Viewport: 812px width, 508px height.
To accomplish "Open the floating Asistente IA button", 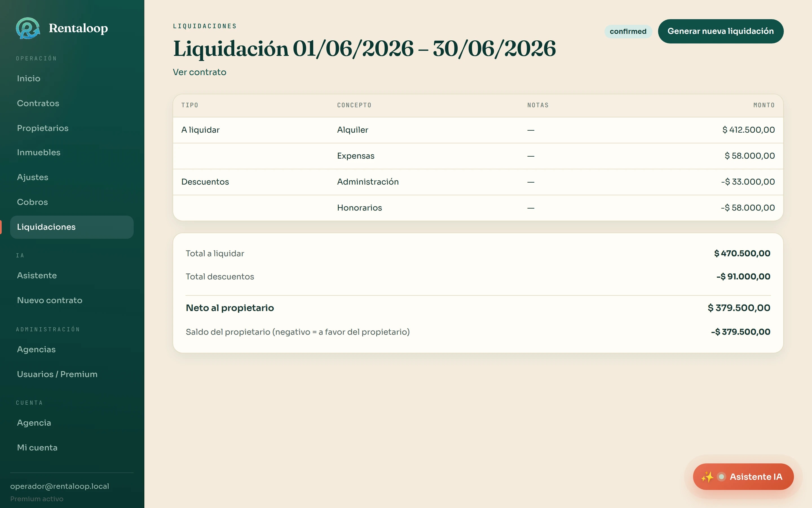I will [743, 477].
